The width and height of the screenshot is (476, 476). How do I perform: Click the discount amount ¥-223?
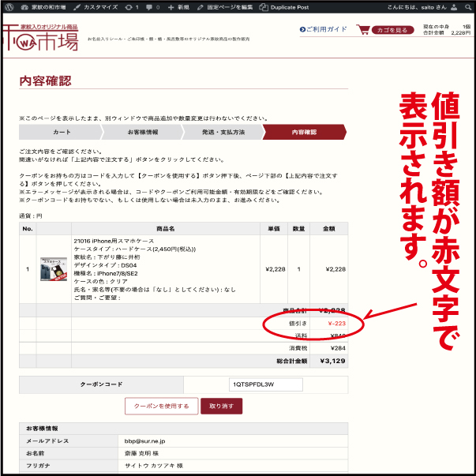[336, 324]
